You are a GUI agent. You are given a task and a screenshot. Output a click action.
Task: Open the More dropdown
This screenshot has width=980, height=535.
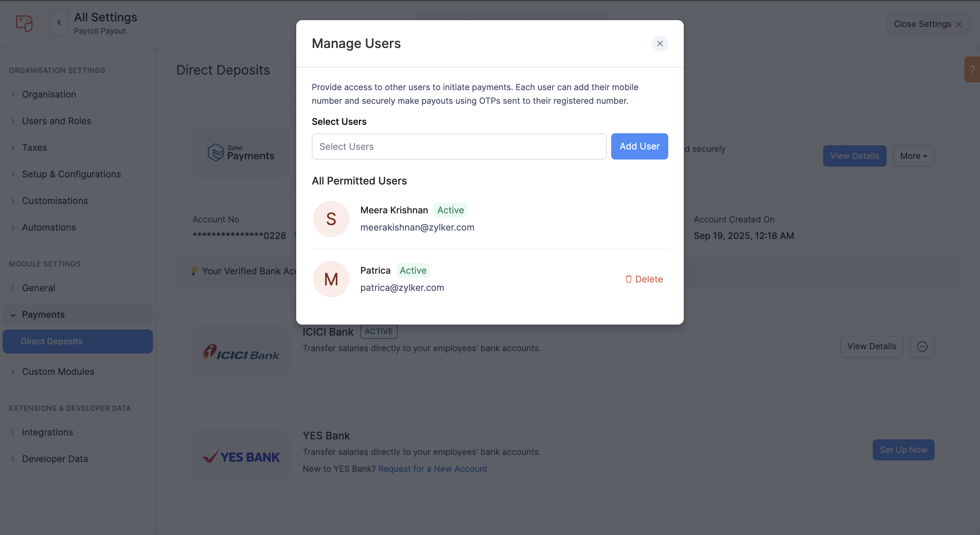click(x=914, y=156)
